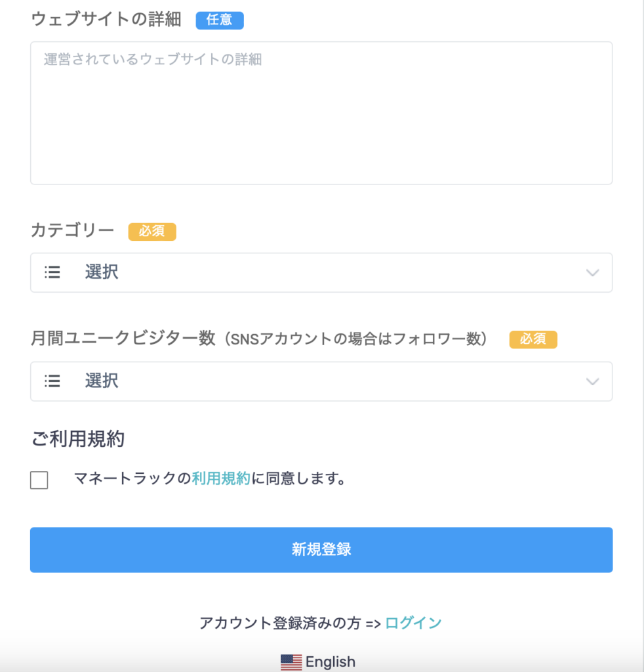Open the monthly visitors 選択 combo box
The height and width of the screenshot is (672, 644).
tap(321, 381)
